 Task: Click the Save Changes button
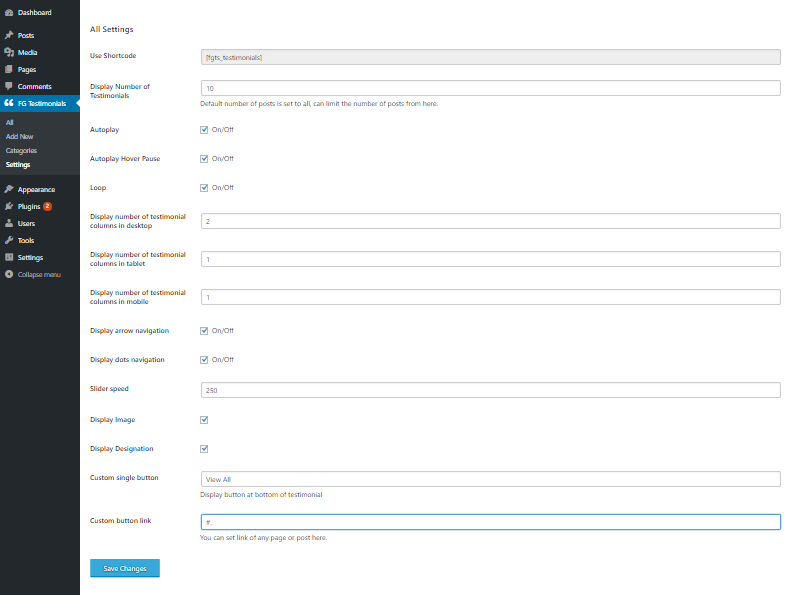click(x=125, y=568)
